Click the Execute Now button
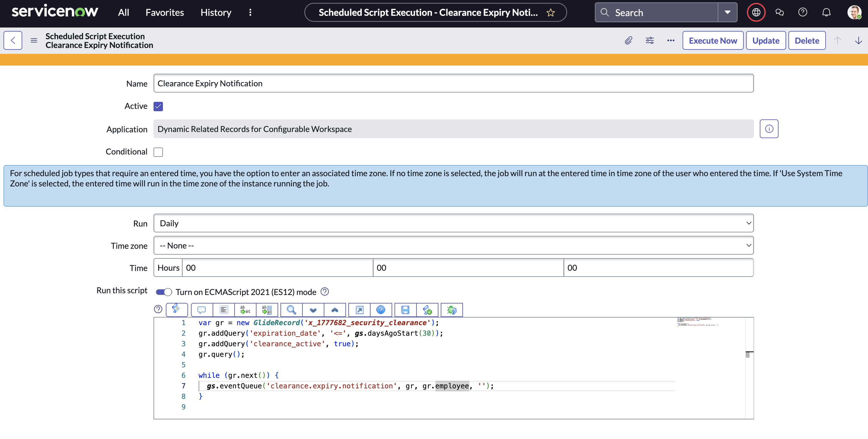This screenshot has height=439, width=868. tap(713, 40)
